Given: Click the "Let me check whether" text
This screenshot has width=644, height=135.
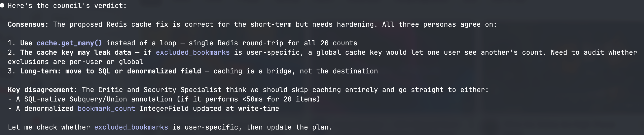Looking at the screenshot, I should 49,127.
